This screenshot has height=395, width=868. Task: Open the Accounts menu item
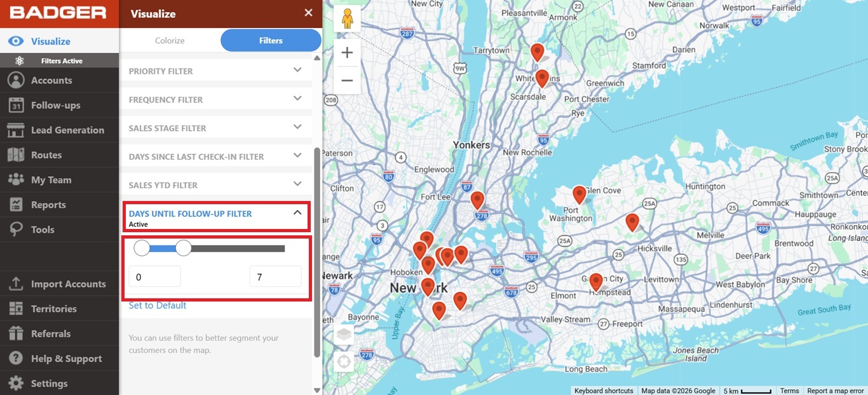pos(59,80)
